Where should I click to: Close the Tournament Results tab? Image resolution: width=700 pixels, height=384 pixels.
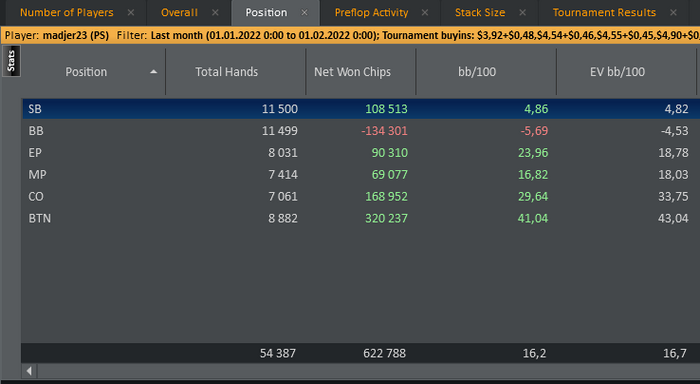(x=673, y=13)
